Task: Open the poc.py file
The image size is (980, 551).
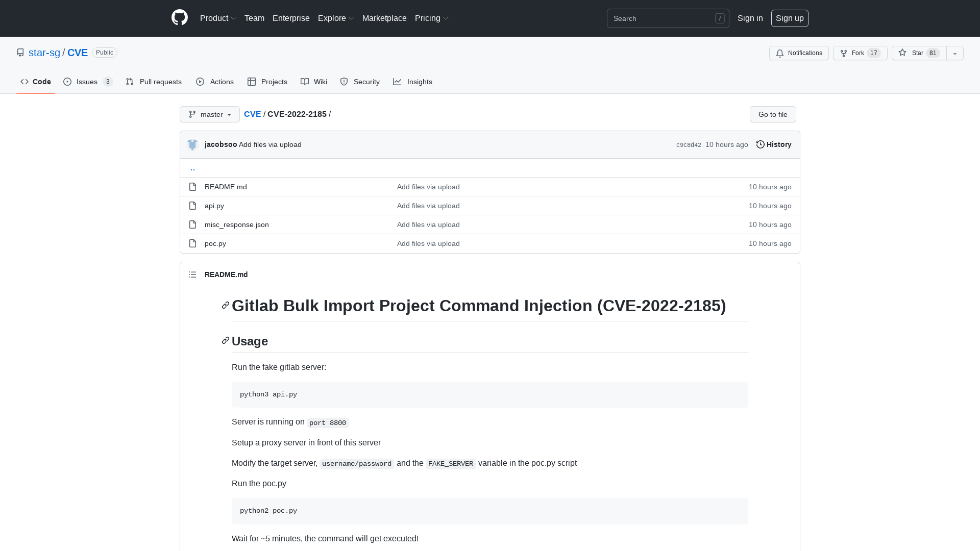Action: pyautogui.click(x=214, y=243)
